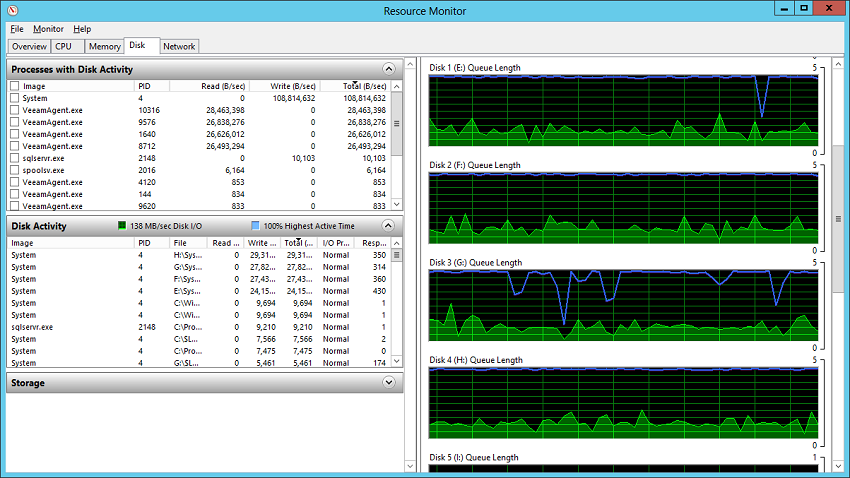850x478 pixels.
Task: Check the sqlservr.exe process checkbox
Action: point(15,158)
